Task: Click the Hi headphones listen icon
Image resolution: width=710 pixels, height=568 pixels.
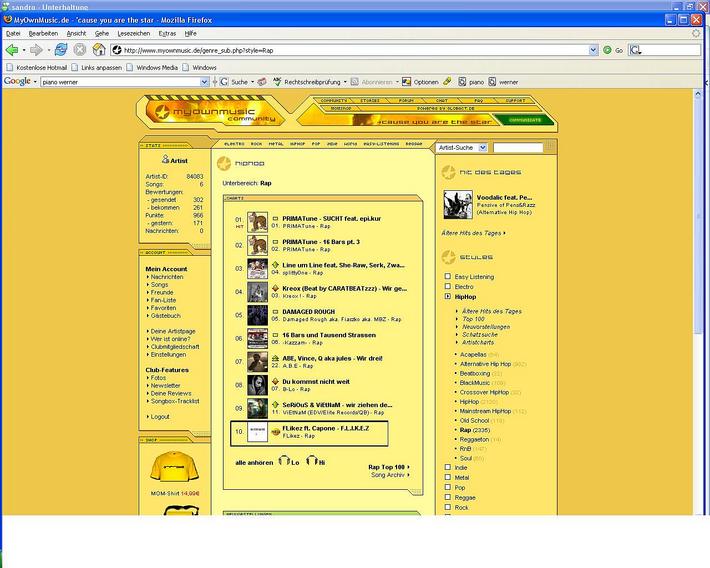Action: (311, 461)
